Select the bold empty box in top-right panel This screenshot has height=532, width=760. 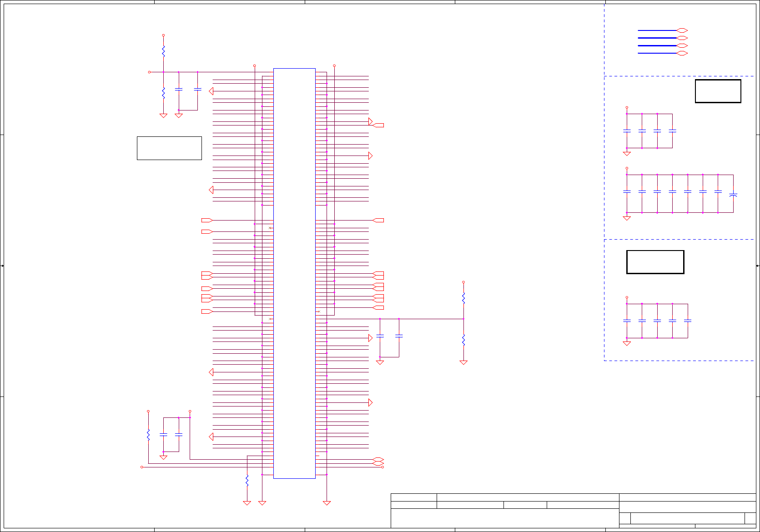tap(718, 91)
